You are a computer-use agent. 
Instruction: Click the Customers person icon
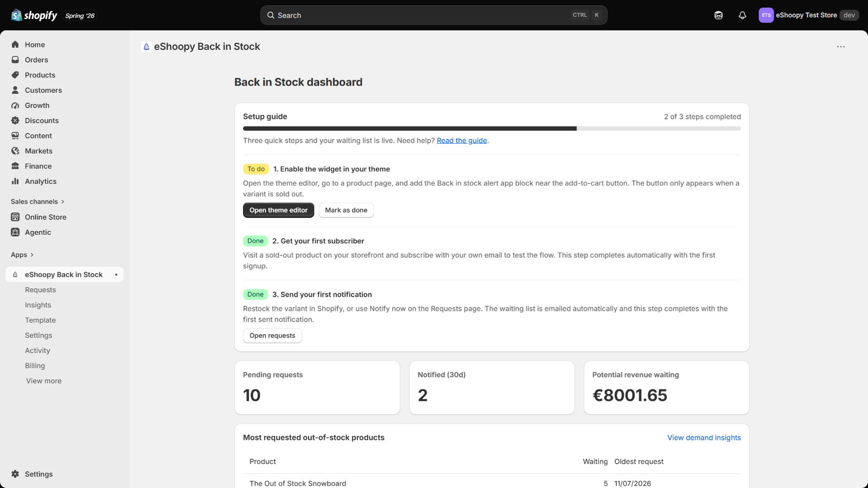[x=15, y=90]
